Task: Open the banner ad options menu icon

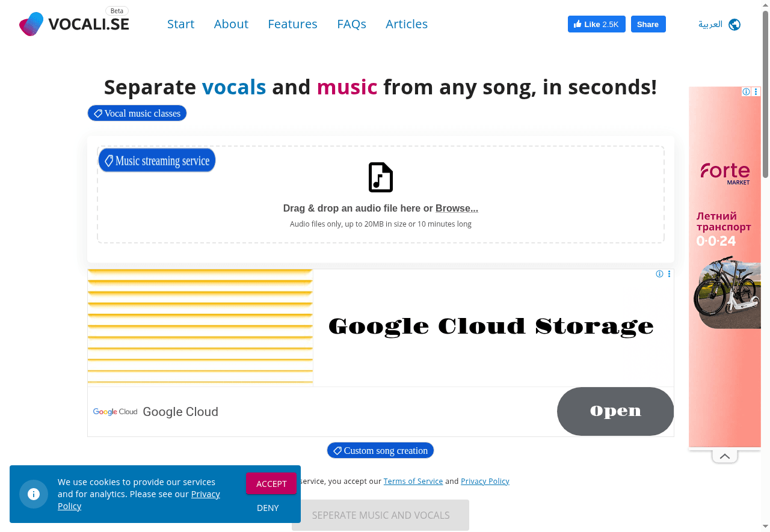Action: tap(669, 274)
